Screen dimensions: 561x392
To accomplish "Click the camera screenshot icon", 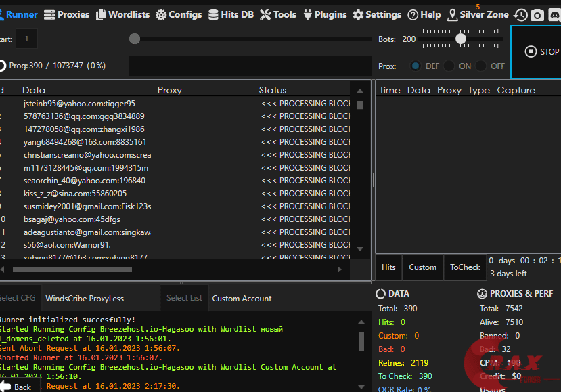I will 537,15.
